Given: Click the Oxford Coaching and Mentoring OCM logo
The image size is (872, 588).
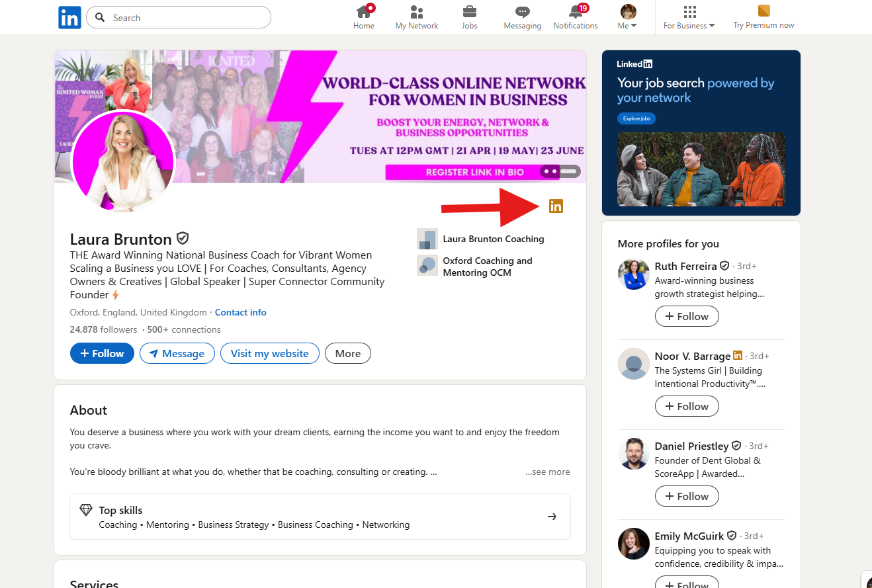Looking at the screenshot, I should tap(427, 265).
